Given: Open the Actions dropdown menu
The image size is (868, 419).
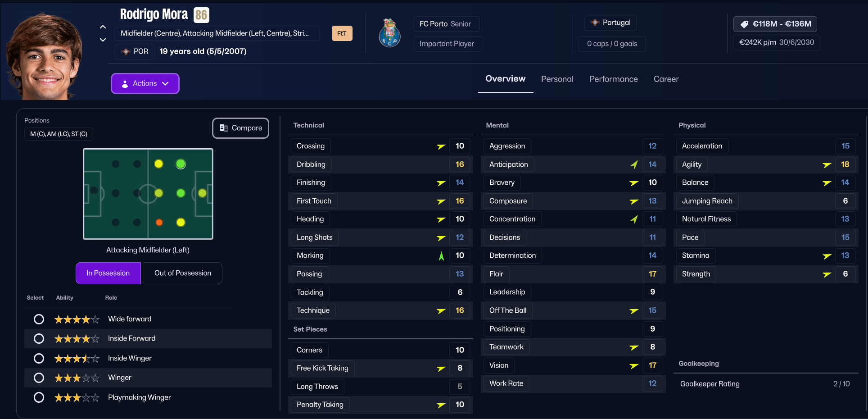Looking at the screenshot, I should [x=145, y=84].
